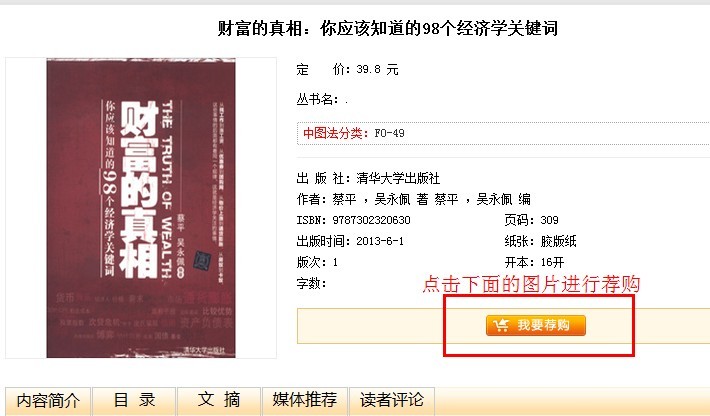Click the red hint text 点击下面的图片进行荐购
The height and width of the screenshot is (416, 710).
[531, 284]
